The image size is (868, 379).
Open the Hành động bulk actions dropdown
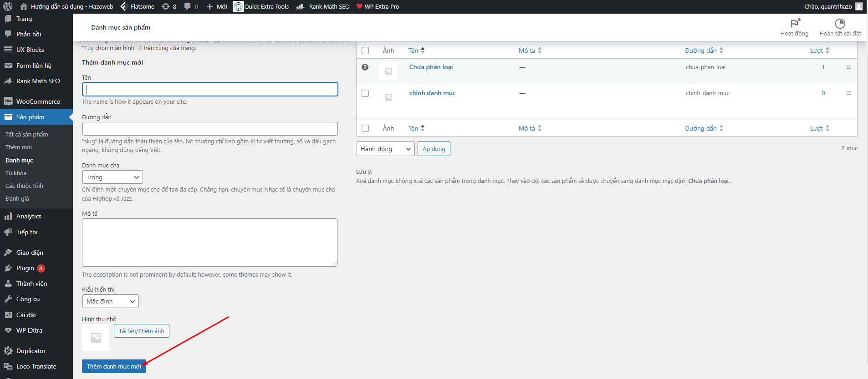(385, 149)
